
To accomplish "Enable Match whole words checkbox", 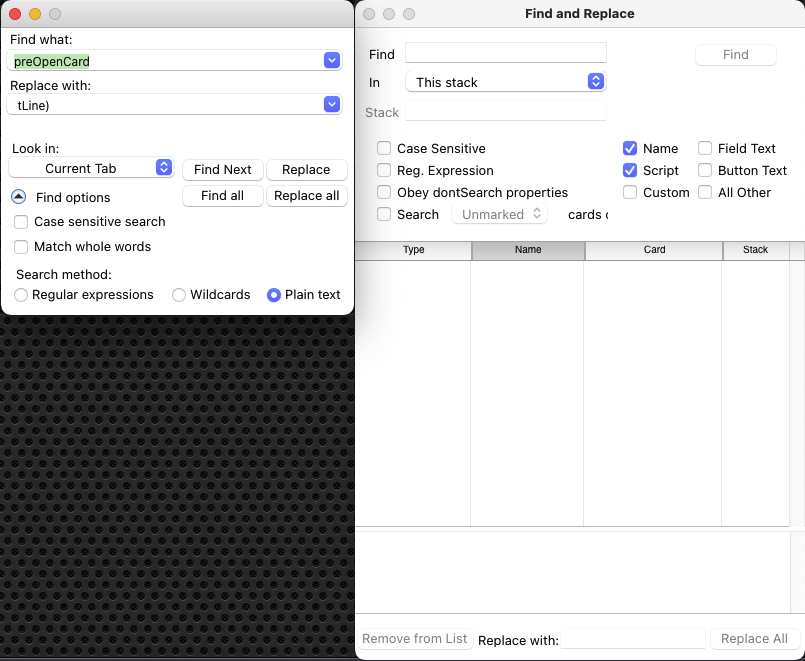I will 22,247.
